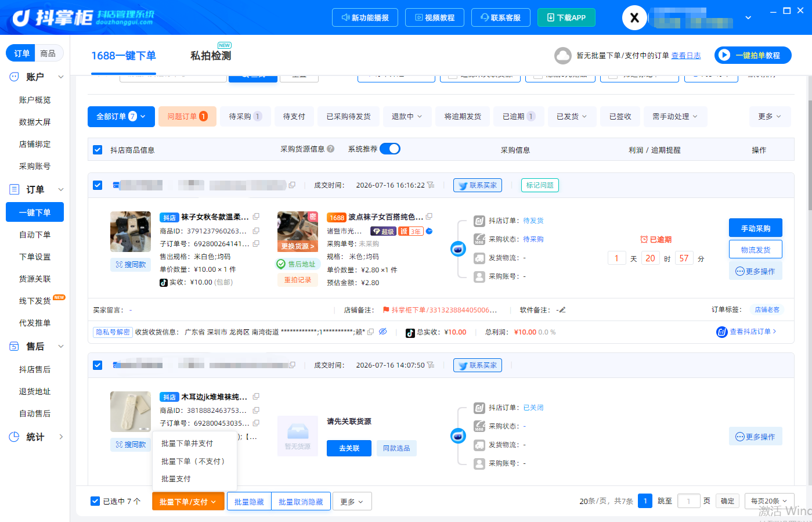Uncheck the header select-all checkbox
Image resolution: width=812 pixels, height=522 pixels.
[x=98, y=150]
